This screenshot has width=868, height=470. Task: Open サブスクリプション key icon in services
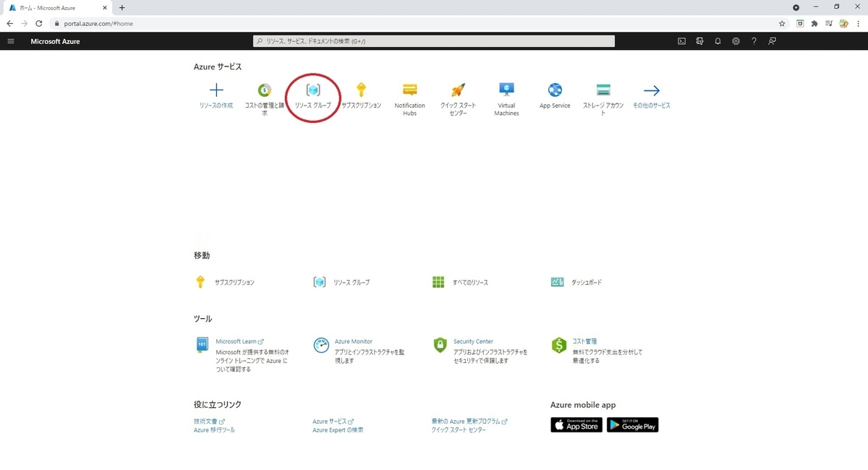tap(362, 90)
